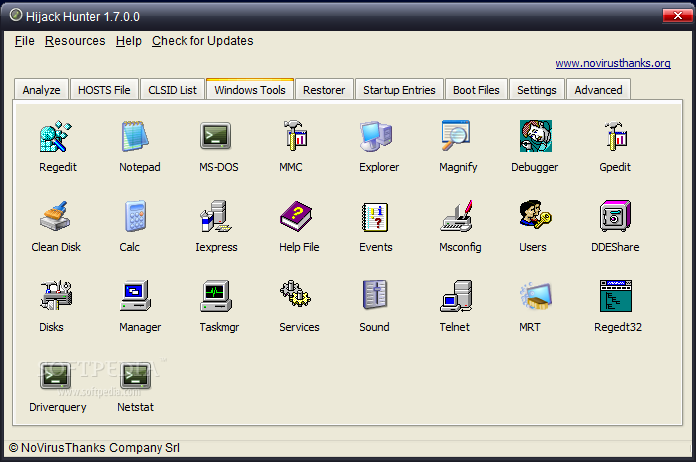Open the Taskmgr icon
Image resolution: width=696 pixels, height=462 pixels.
coord(215,296)
